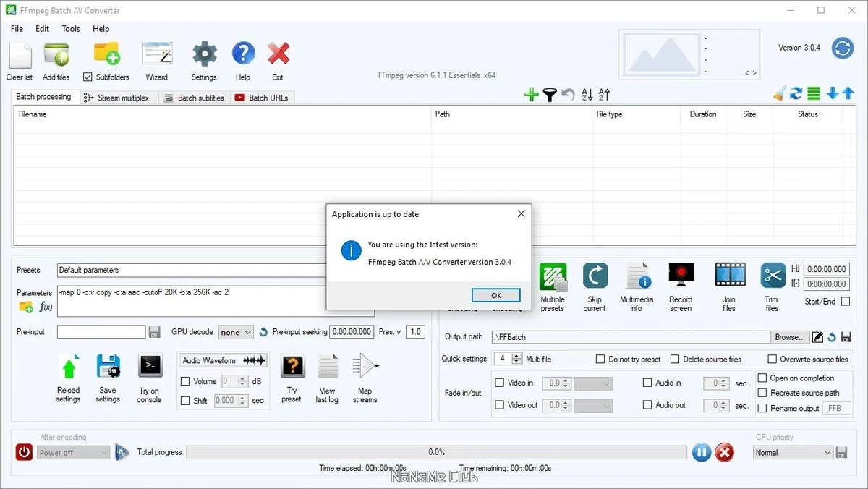Toggle the Start/End checkbox
868x489 pixels.
click(846, 302)
